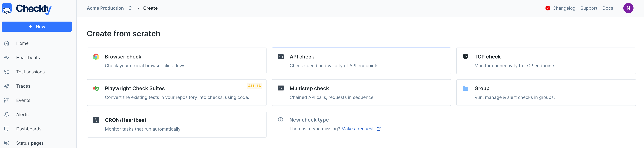This screenshot has width=644, height=148.
Task: Click the red changelog notification badge
Action: 548,8
